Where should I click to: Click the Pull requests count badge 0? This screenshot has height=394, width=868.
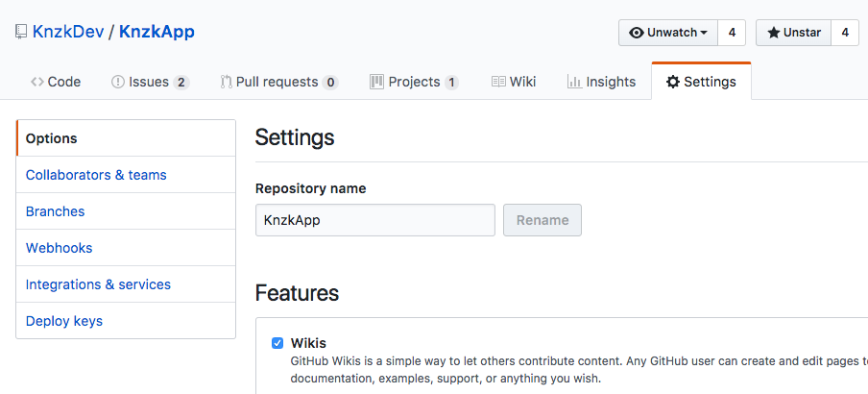pos(330,83)
